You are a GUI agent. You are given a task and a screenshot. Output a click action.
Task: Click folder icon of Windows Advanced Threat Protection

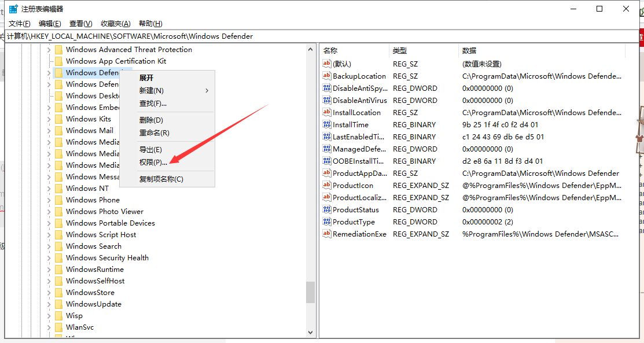(59, 50)
